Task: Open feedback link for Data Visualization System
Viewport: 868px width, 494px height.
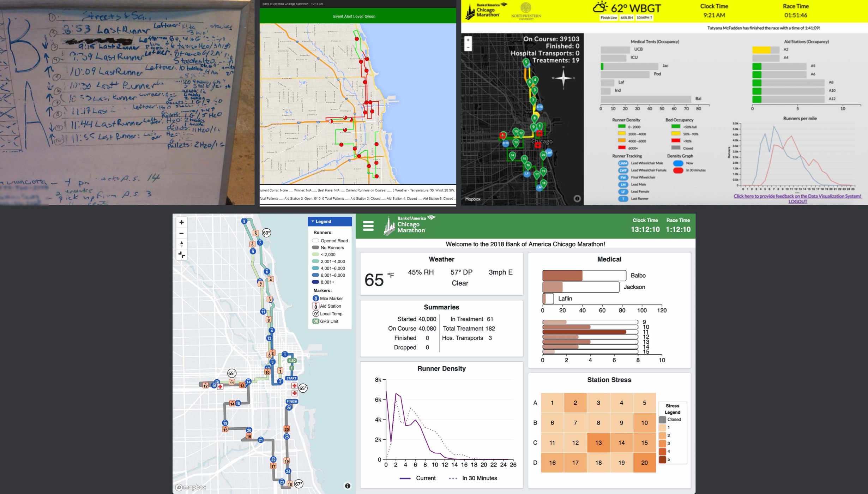Action: click(797, 196)
